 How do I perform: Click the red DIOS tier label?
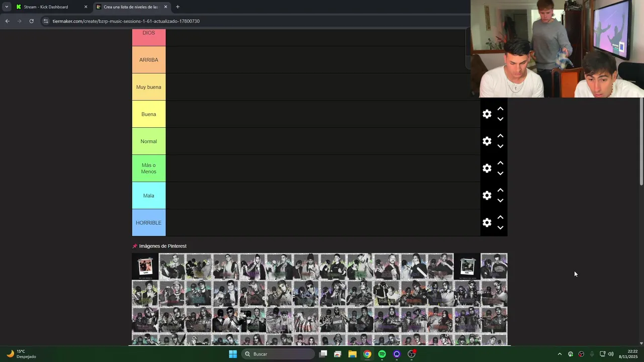pos(149,37)
